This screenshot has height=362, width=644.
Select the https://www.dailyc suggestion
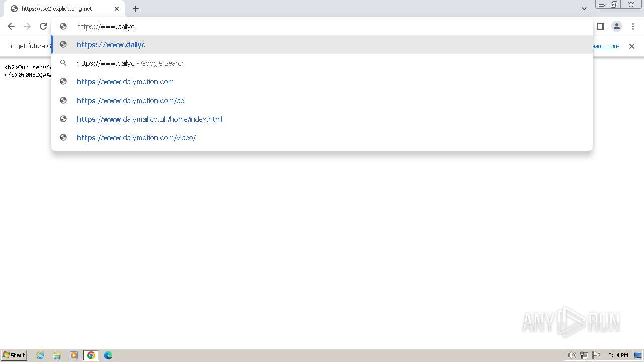click(322, 45)
